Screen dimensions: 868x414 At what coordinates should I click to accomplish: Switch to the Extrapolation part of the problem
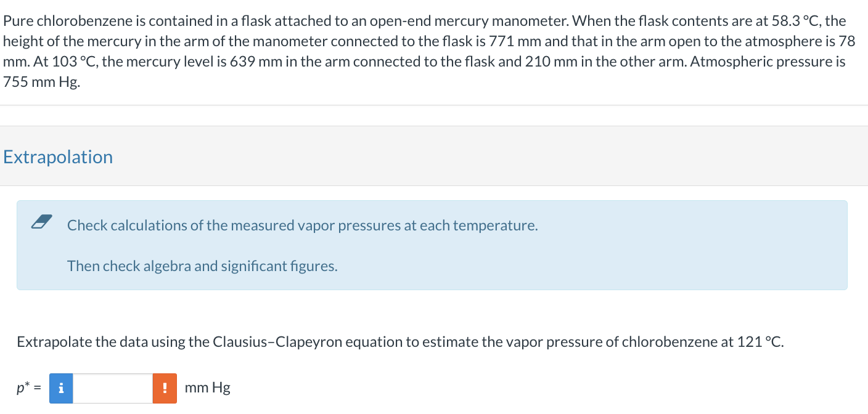coord(57,157)
